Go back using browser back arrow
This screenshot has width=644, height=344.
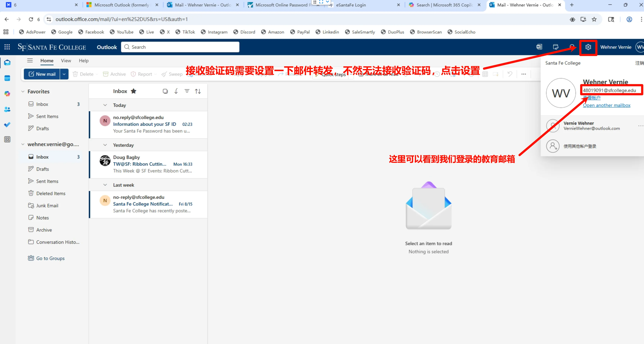click(7, 19)
